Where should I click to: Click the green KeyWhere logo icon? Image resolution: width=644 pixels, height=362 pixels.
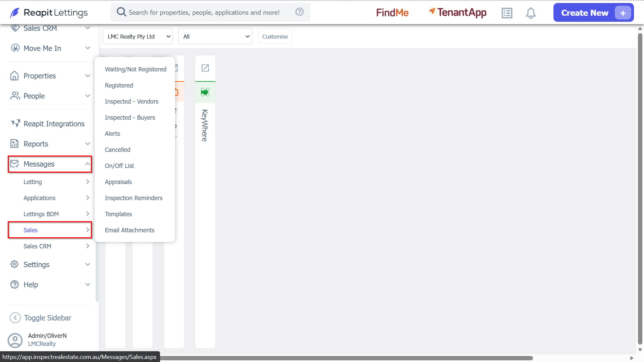(205, 92)
